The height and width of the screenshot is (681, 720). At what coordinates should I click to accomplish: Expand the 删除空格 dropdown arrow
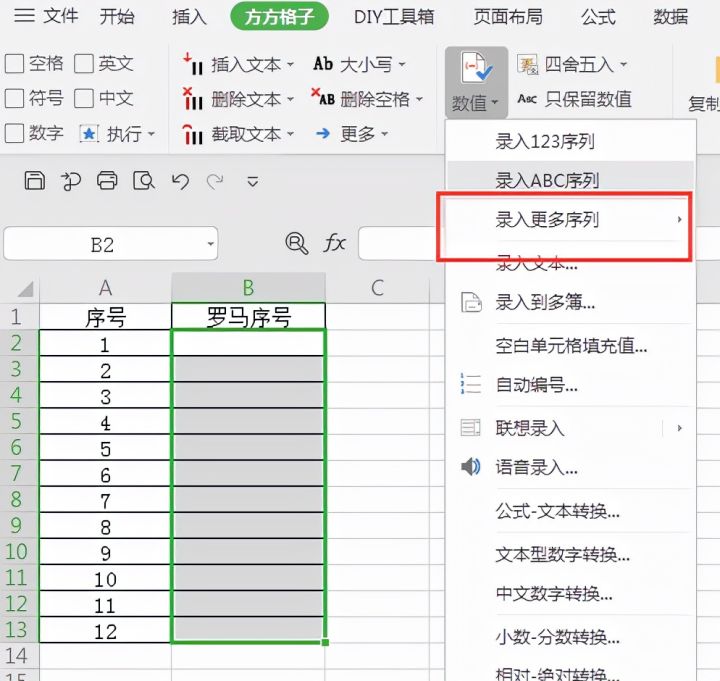point(419,99)
